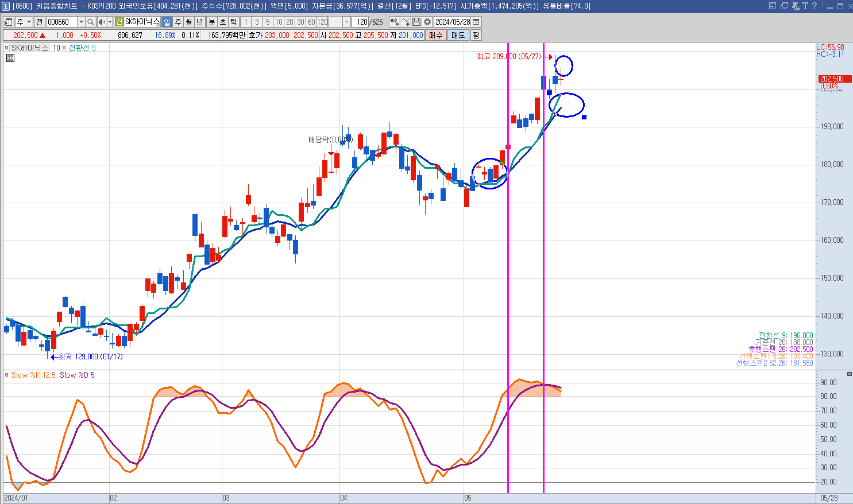Open the empty interval combo box dropdown
The width and height of the screenshot is (853, 504).
347,22
